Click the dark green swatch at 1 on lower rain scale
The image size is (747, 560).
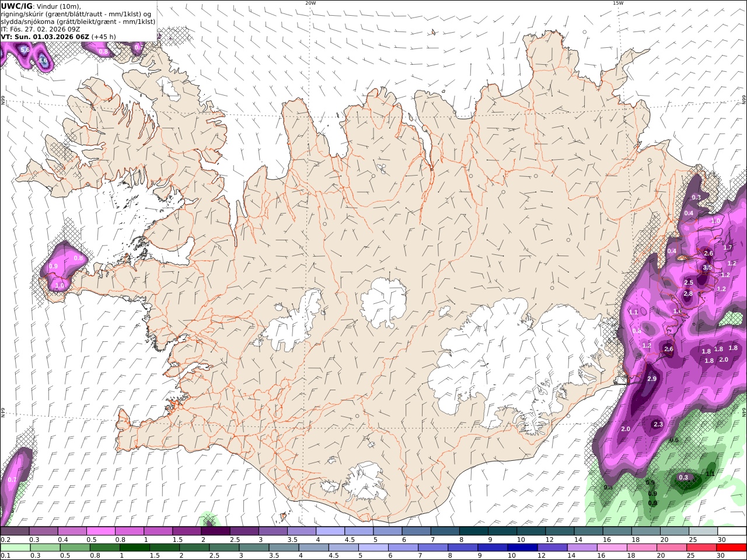tap(134, 548)
